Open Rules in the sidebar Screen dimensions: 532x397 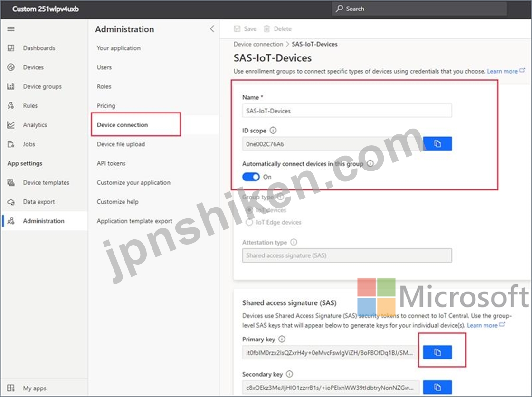coord(30,105)
